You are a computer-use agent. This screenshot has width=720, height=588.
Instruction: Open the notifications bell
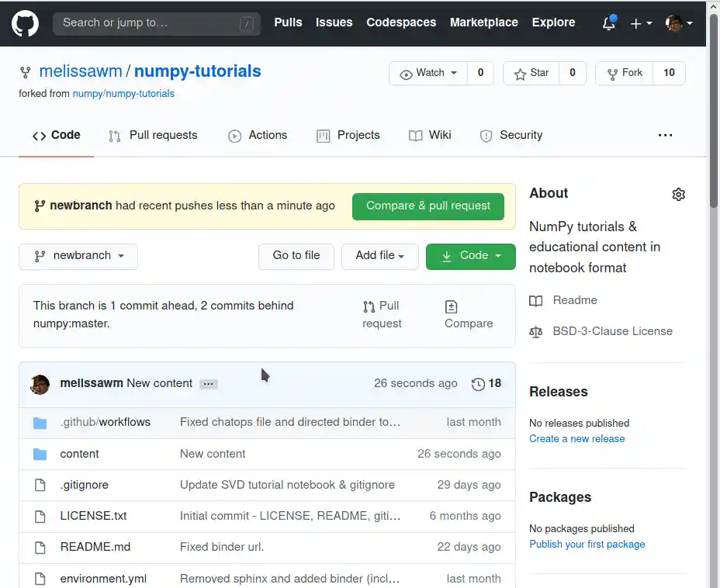(x=609, y=23)
